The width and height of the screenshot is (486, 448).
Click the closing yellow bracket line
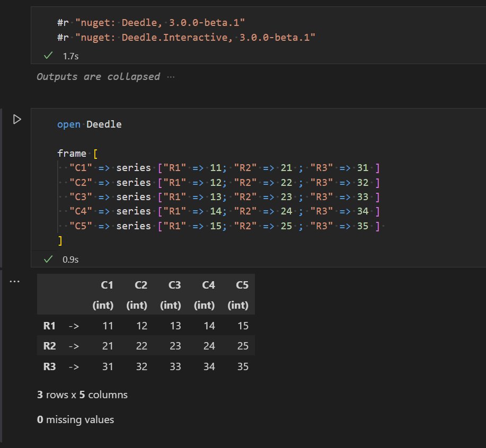(x=60, y=240)
